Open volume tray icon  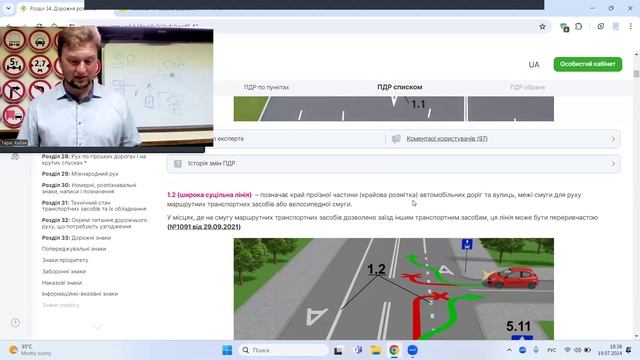click(x=577, y=350)
